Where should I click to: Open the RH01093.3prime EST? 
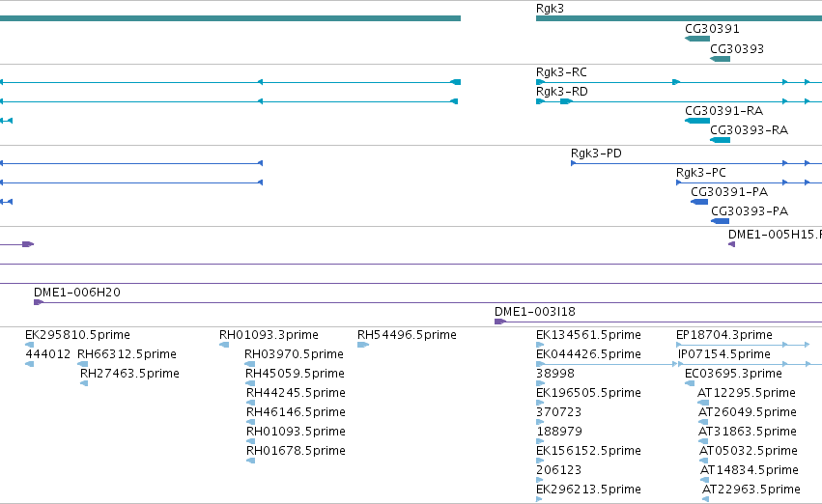(x=224, y=345)
